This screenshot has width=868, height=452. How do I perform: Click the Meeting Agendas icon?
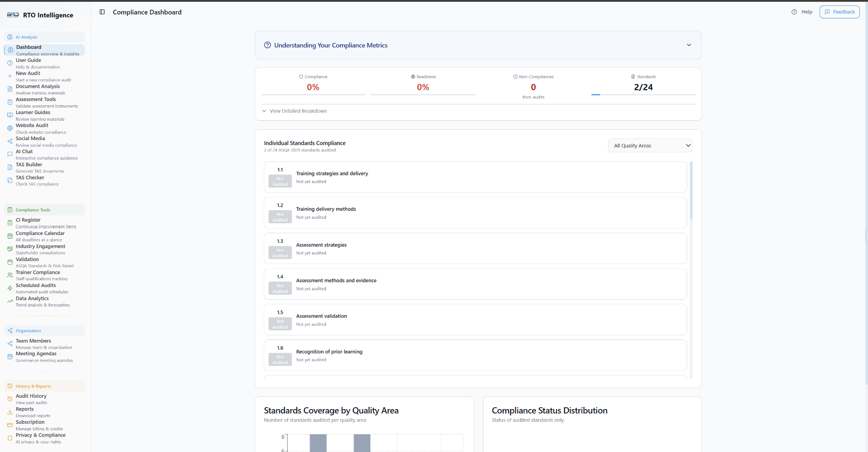[10, 357]
